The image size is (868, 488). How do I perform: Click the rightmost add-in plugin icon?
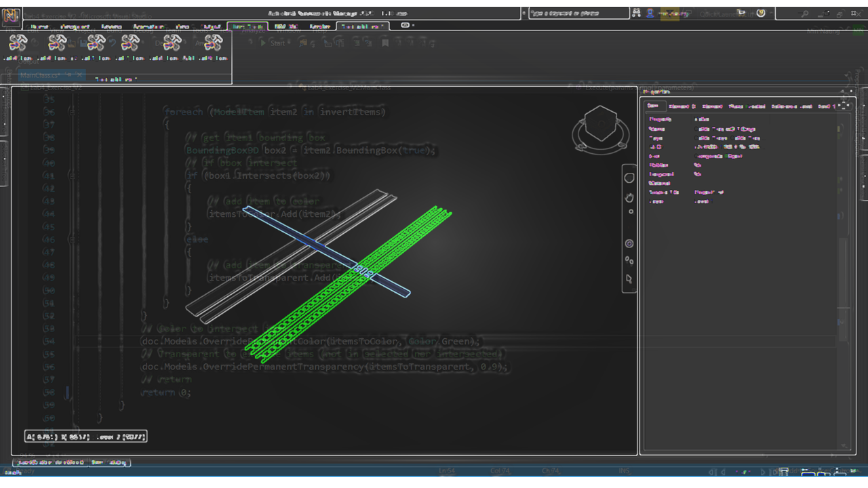(213, 44)
